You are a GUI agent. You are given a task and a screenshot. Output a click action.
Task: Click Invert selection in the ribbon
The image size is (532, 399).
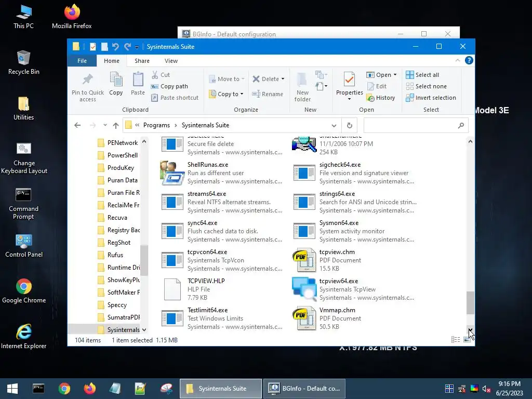coord(431,98)
